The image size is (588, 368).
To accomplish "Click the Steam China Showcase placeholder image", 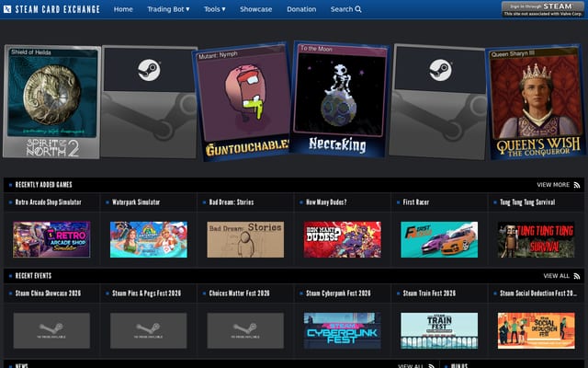I will 51,330.
